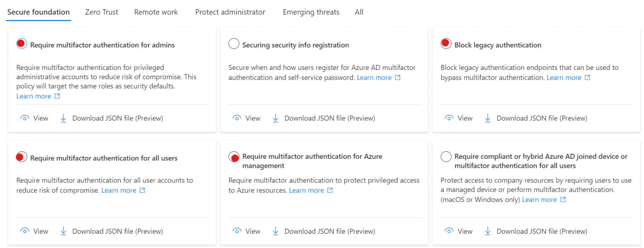Switch to the All tab
Viewport: 644px width, 248px height.
359,12
